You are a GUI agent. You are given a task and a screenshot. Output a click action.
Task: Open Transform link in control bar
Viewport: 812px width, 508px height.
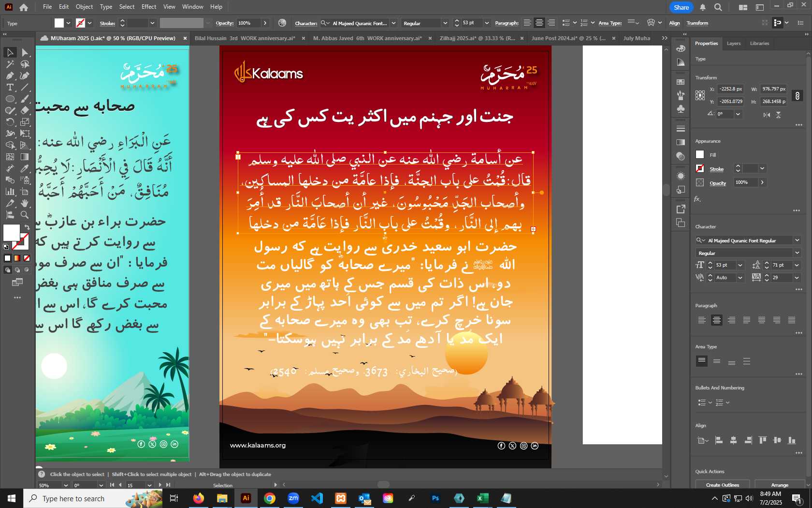(697, 23)
